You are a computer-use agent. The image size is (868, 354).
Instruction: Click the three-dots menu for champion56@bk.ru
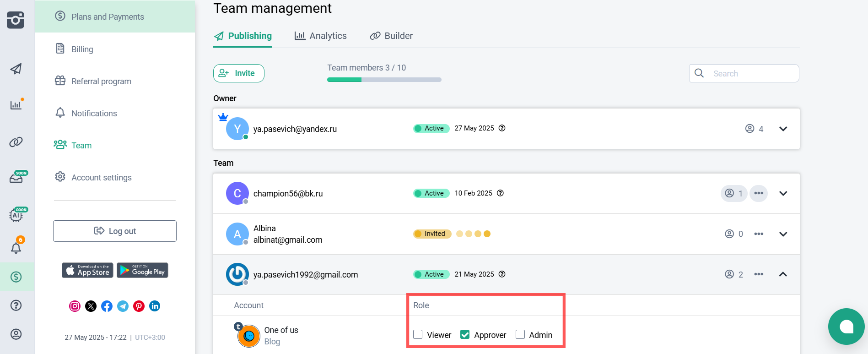point(758,193)
